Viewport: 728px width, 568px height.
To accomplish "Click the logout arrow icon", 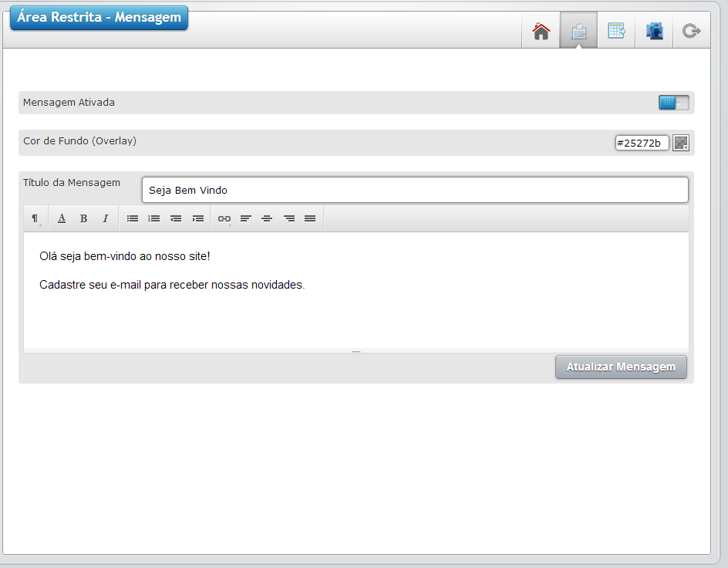I will tap(691, 31).
